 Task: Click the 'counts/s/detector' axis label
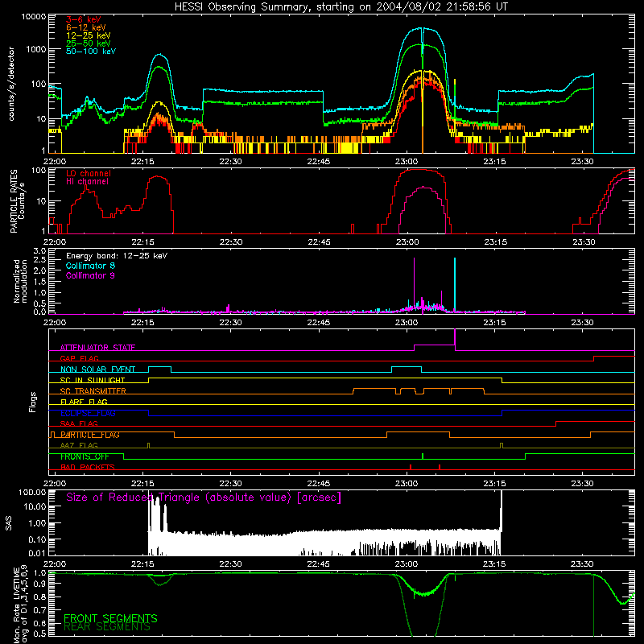(11, 84)
